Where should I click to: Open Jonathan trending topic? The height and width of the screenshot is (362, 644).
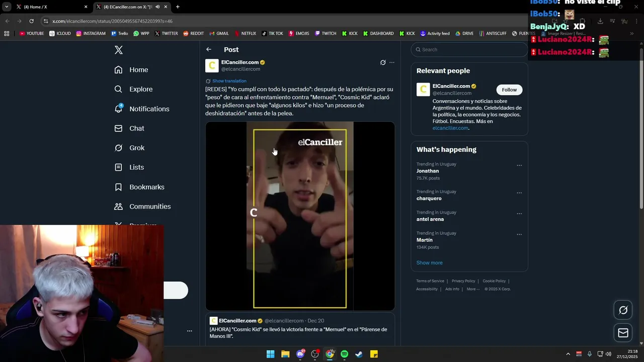tap(428, 171)
